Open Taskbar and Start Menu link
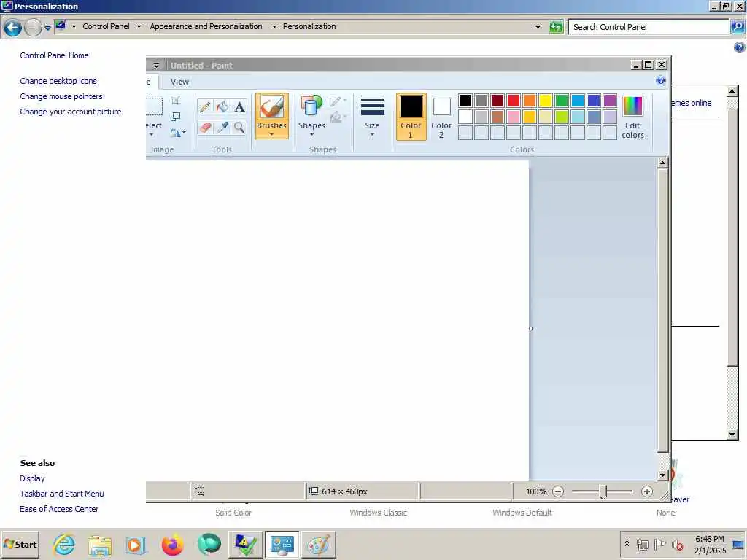The image size is (747, 560). coord(62,494)
